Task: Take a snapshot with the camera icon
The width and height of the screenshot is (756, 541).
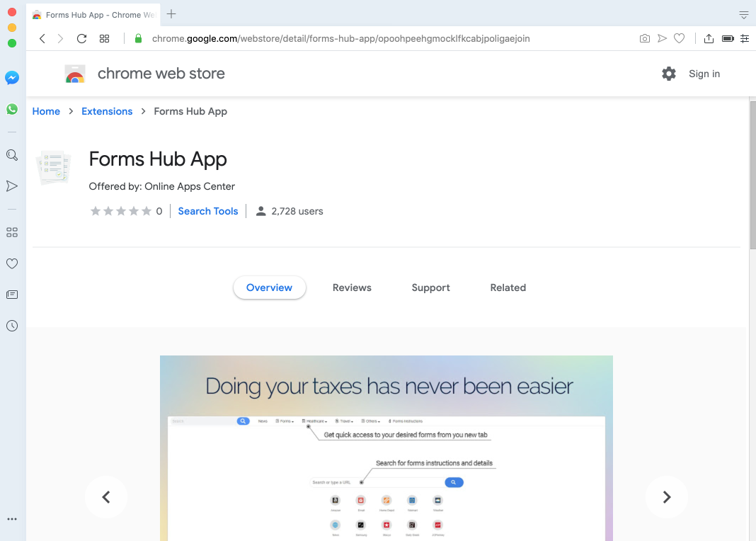Action: point(644,39)
